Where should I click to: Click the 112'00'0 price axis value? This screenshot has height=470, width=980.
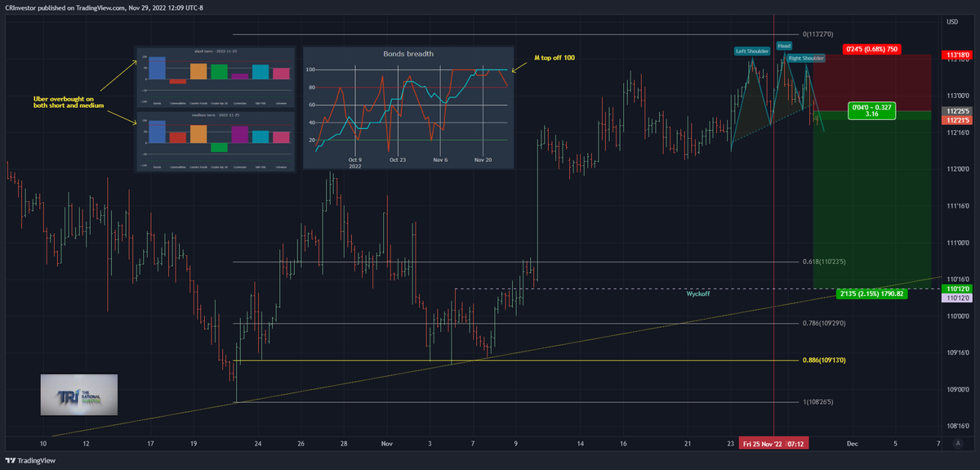pyautogui.click(x=956, y=169)
